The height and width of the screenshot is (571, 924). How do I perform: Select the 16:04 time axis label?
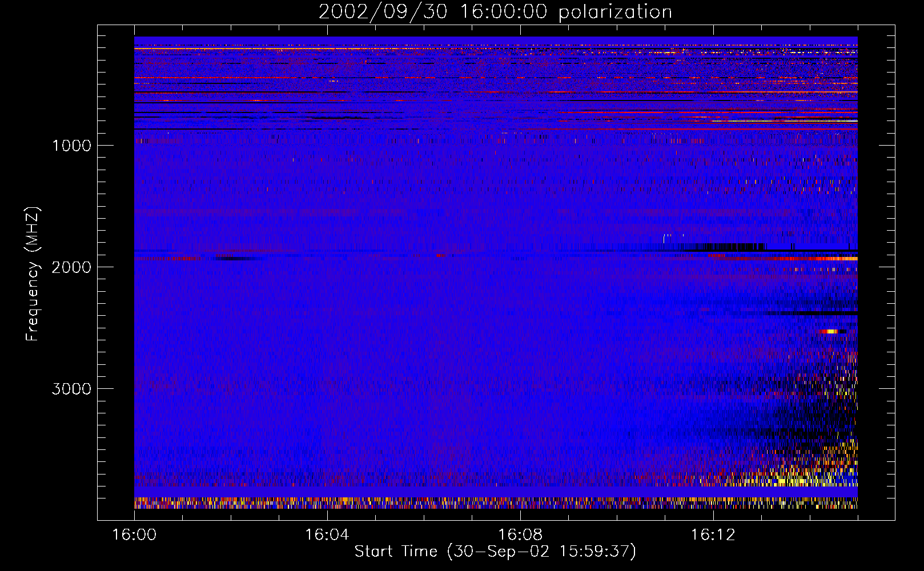click(x=327, y=534)
